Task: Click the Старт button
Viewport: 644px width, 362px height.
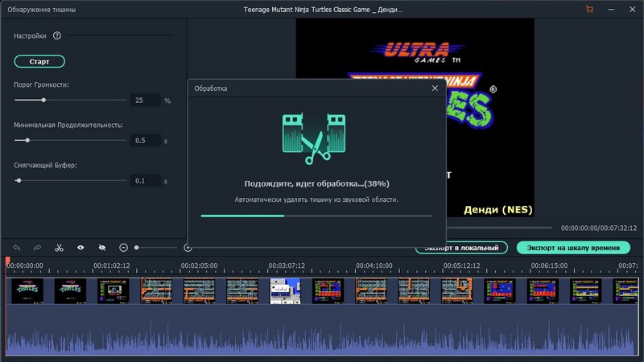Action: 39,62
